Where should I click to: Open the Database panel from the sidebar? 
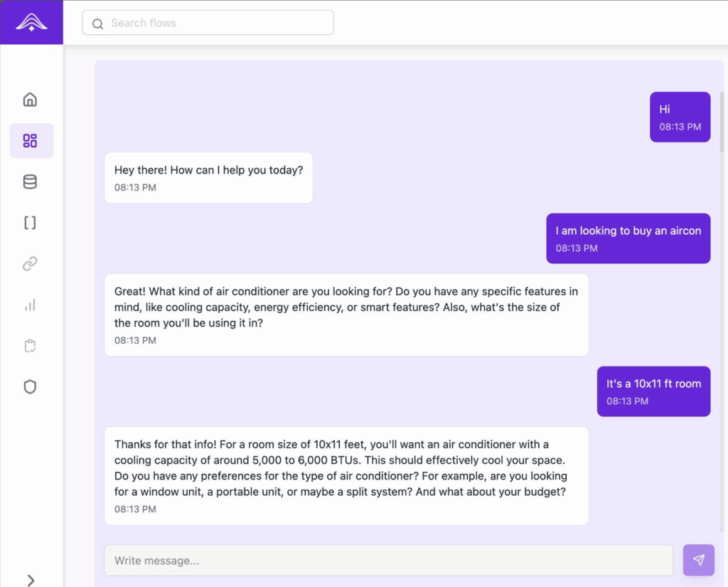pyautogui.click(x=30, y=181)
